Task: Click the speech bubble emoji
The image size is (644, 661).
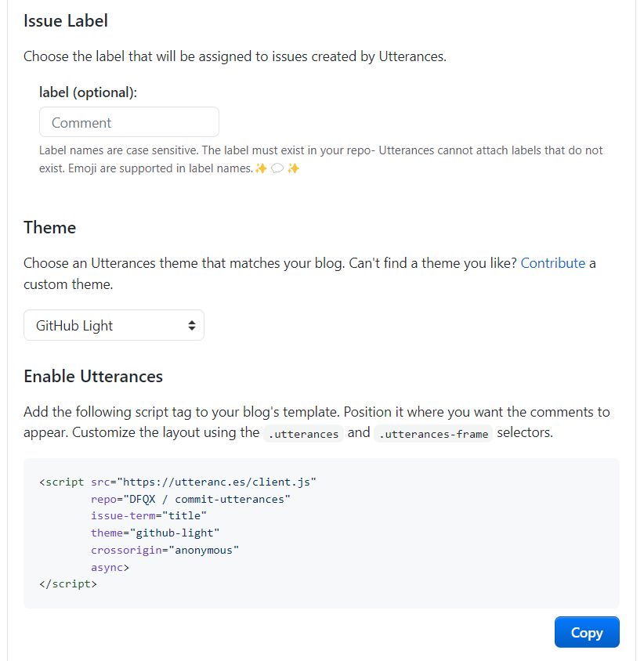Action: pyautogui.click(x=277, y=168)
